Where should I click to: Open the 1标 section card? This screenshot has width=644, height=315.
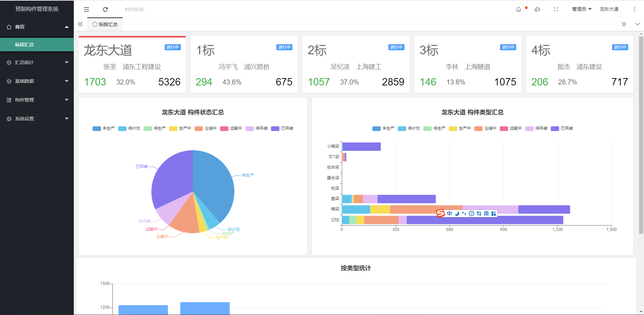[x=244, y=64]
